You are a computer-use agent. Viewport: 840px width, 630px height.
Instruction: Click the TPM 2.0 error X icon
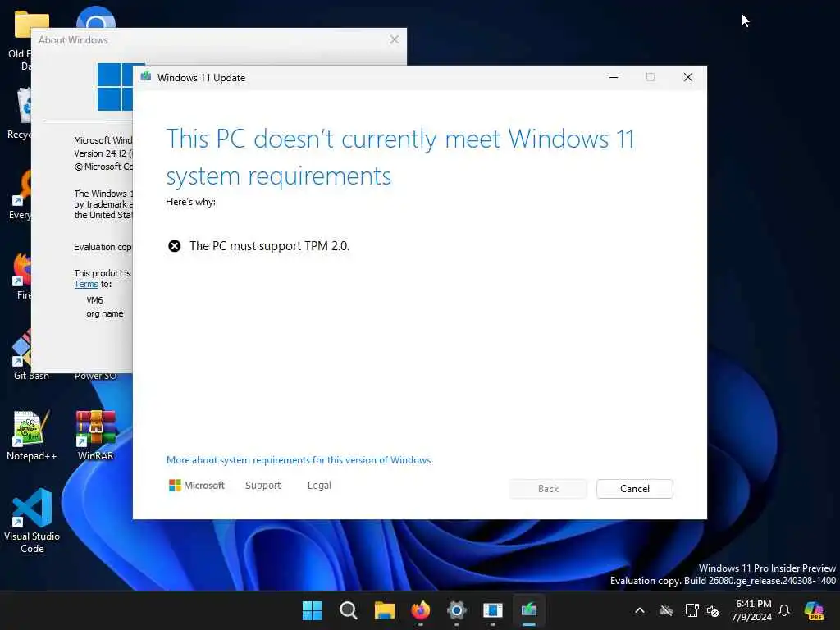click(175, 246)
